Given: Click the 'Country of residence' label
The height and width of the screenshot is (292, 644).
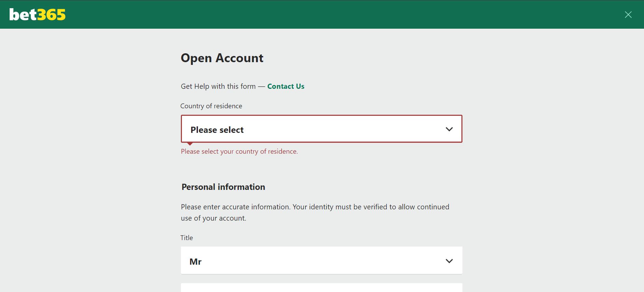Looking at the screenshot, I should tap(211, 106).
